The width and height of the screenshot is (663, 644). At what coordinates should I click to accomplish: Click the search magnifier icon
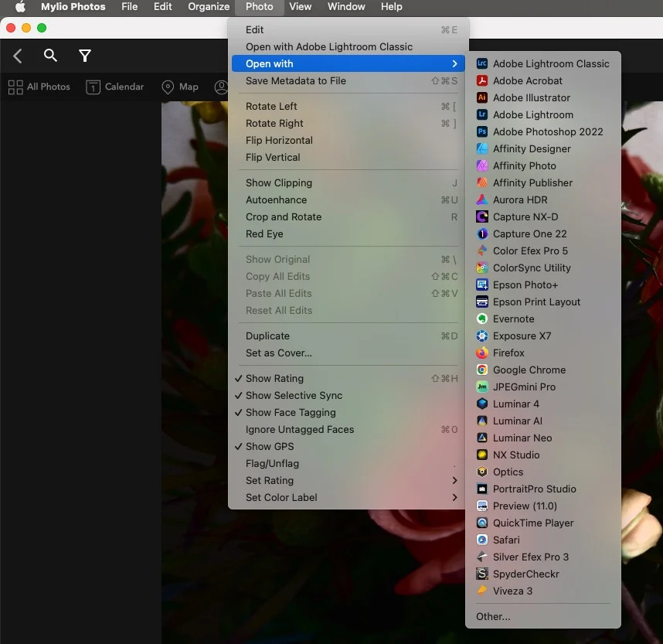[x=50, y=56]
